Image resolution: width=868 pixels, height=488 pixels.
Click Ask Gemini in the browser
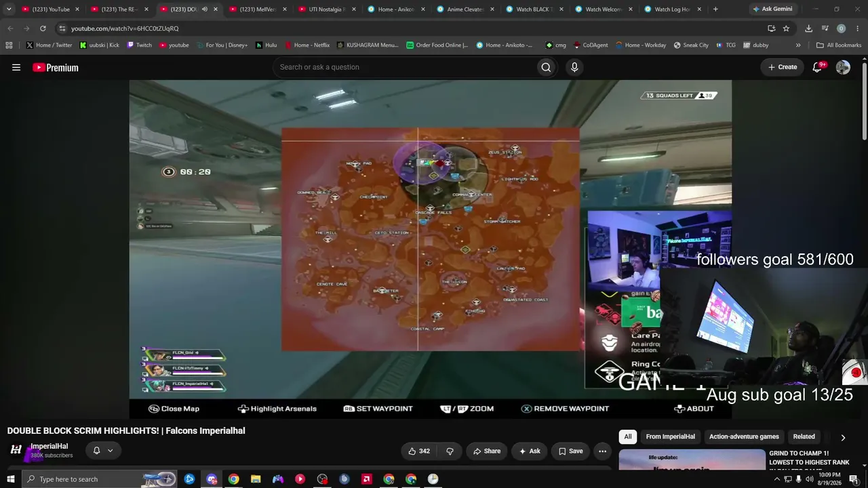click(772, 9)
